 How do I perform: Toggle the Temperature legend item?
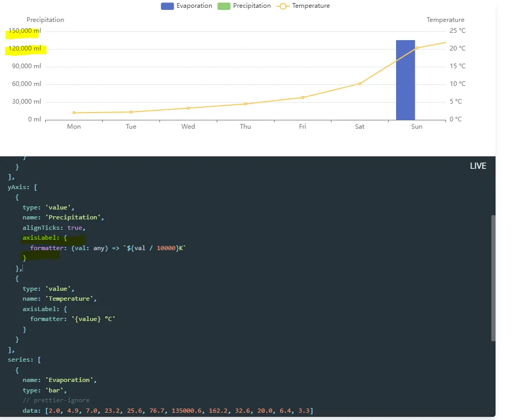tap(303, 6)
